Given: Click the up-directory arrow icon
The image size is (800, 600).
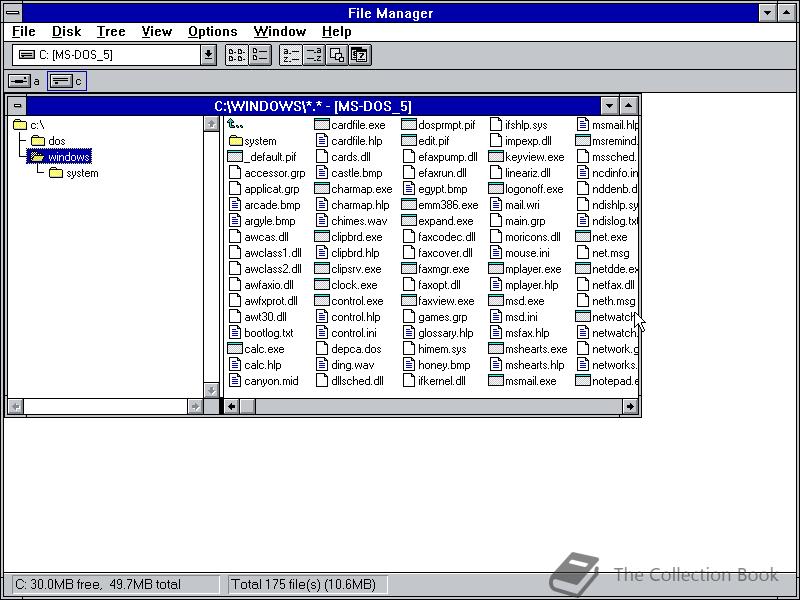Looking at the screenshot, I should click(235, 124).
